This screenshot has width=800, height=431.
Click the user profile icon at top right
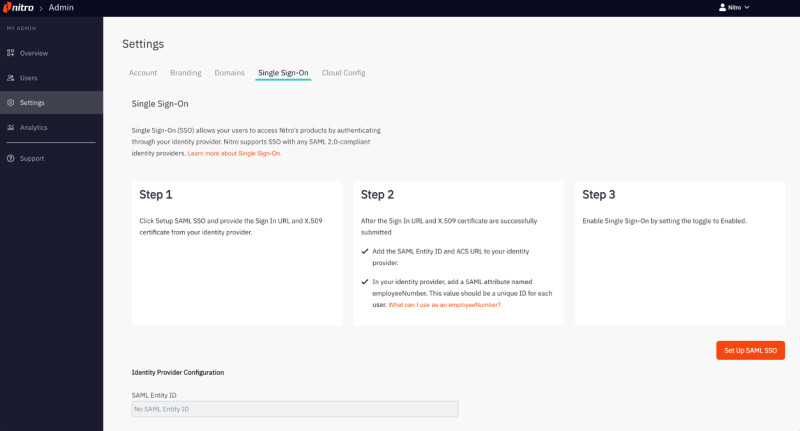tap(722, 8)
